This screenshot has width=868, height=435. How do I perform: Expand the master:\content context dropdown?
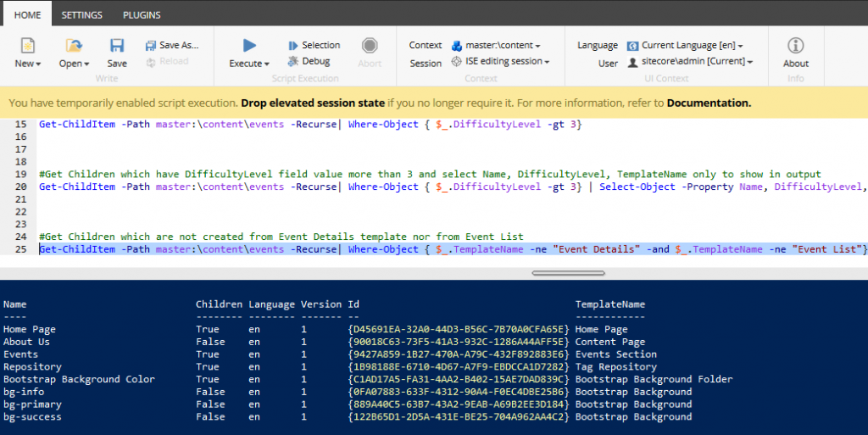(x=497, y=45)
